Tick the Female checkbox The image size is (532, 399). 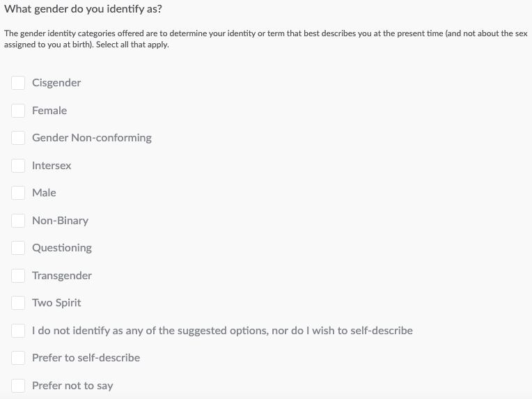click(18, 111)
